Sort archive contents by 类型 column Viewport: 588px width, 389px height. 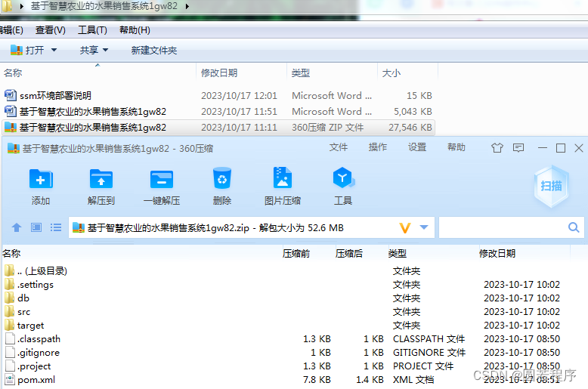click(398, 254)
